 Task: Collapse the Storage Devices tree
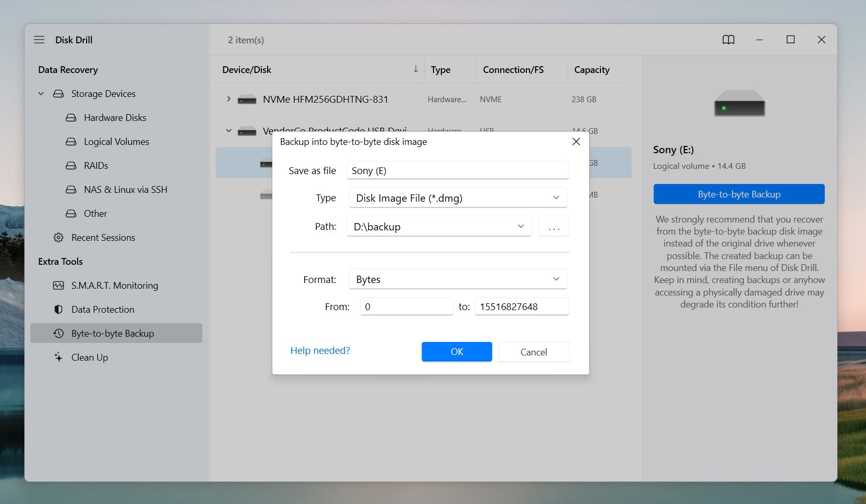click(x=41, y=94)
